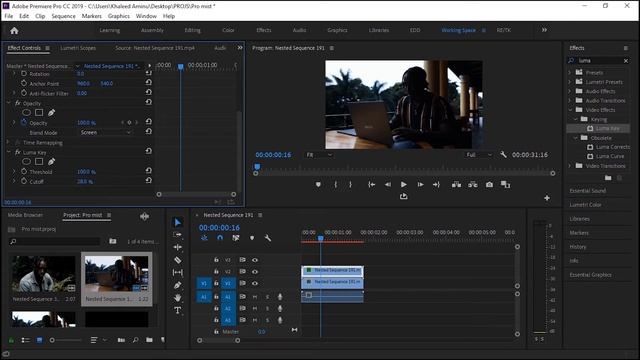Click the Home icon

point(14,31)
